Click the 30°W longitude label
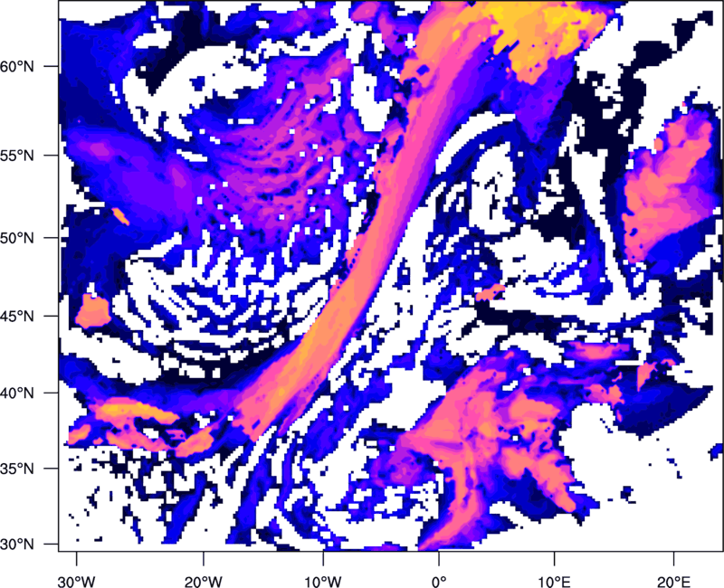Viewport: 724px width, 588px height. pos(77,582)
